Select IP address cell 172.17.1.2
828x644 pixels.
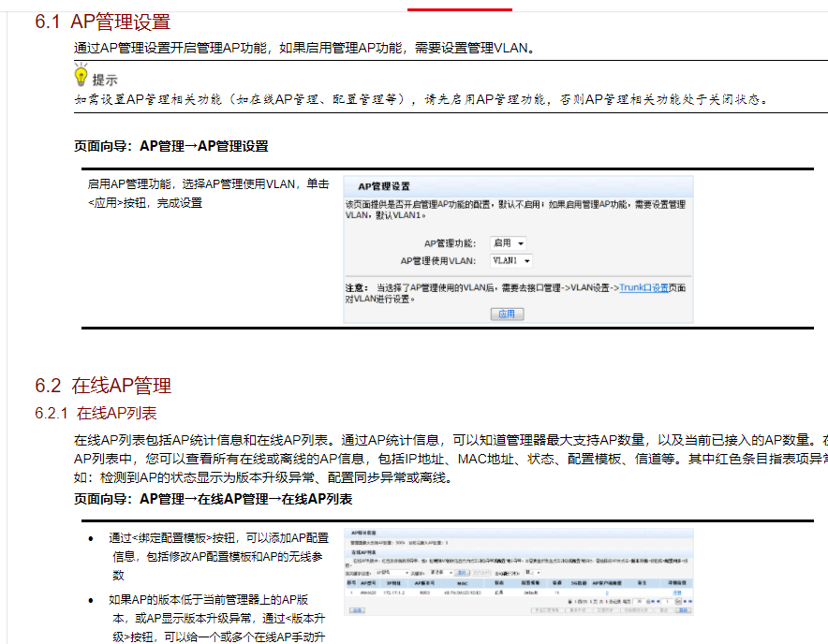click(394, 593)
